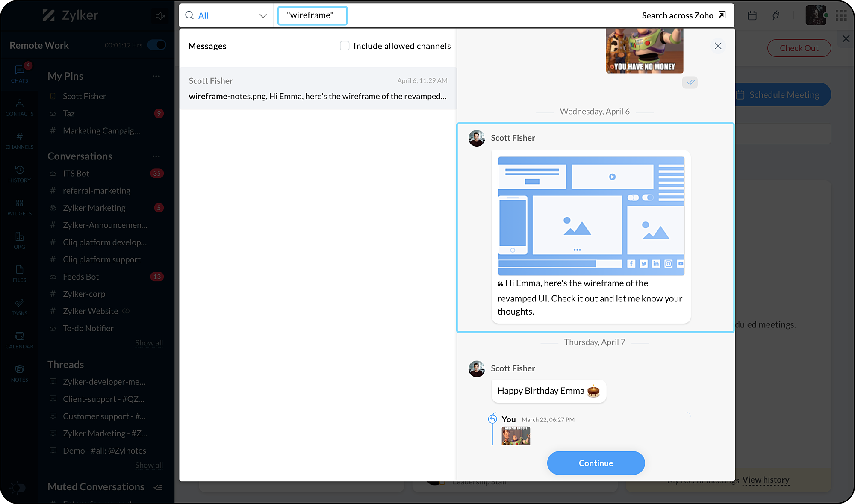Click the plug integrations icon
Viewport: 855px width, 504px height.
click(776, 16)
